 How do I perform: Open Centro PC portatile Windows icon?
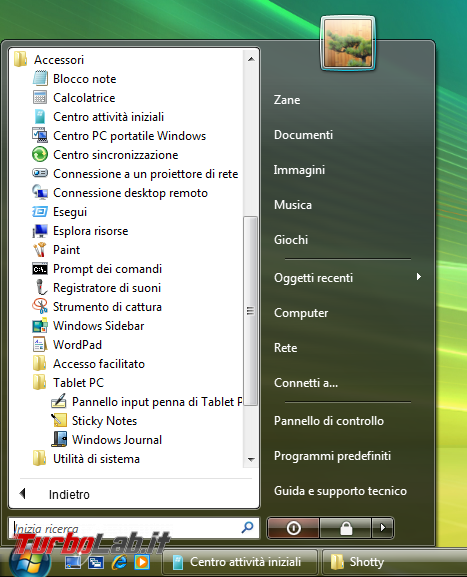click(x=40, y=136)
